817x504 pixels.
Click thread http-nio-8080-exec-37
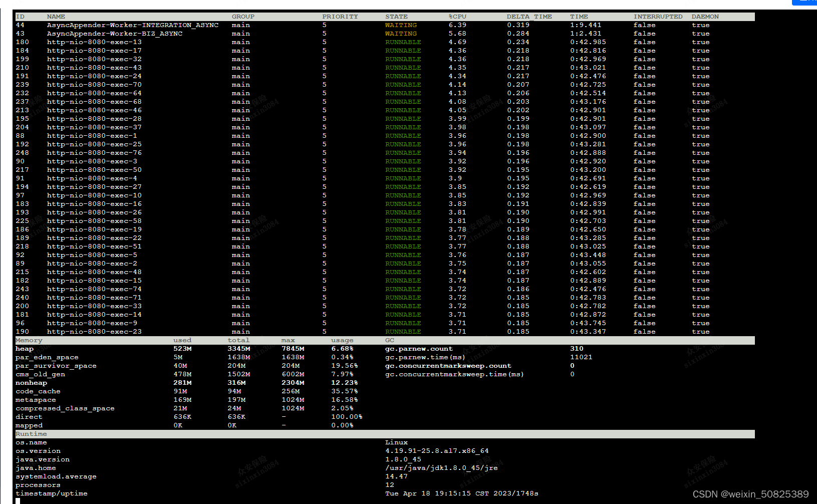click(94, 127)
